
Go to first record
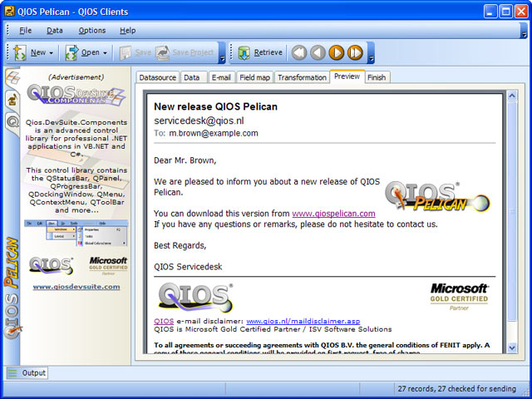[x=299, y=52]
